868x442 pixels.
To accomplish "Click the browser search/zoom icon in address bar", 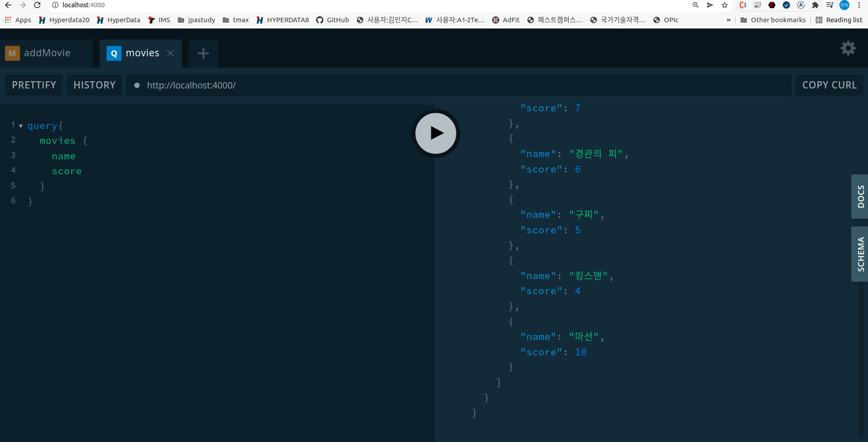I will (695, 5).
